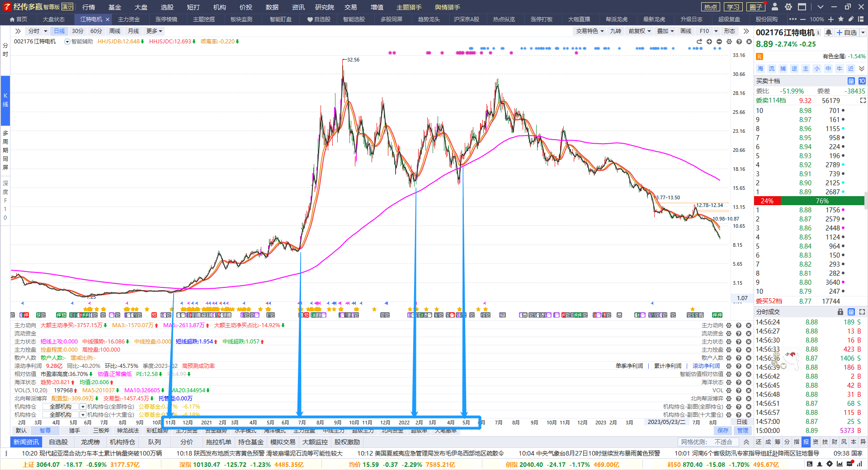Click the price alert bell icon

click(829, 33)
